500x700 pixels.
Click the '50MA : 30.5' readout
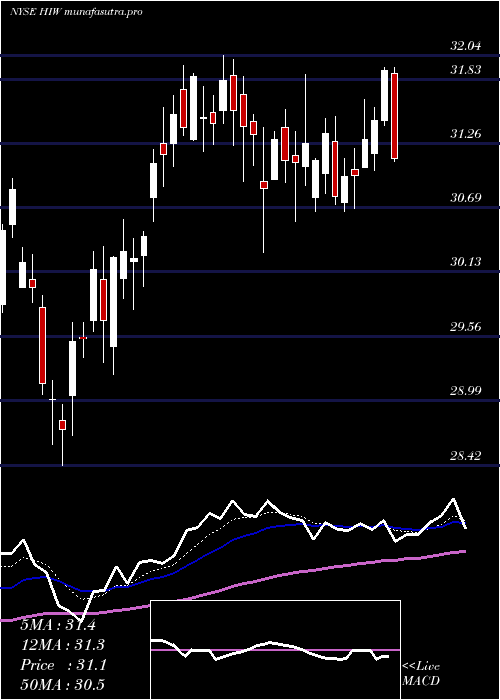[62, 685]
